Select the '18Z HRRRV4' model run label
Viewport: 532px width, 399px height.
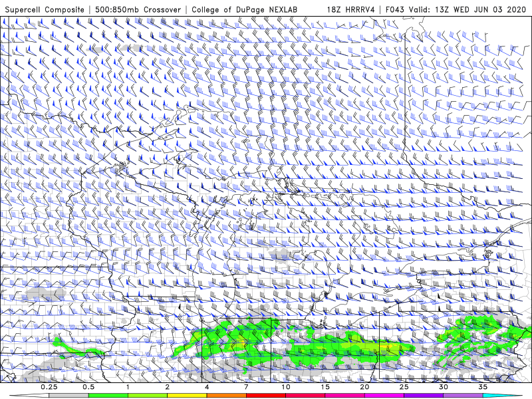[x=351, y=10]
